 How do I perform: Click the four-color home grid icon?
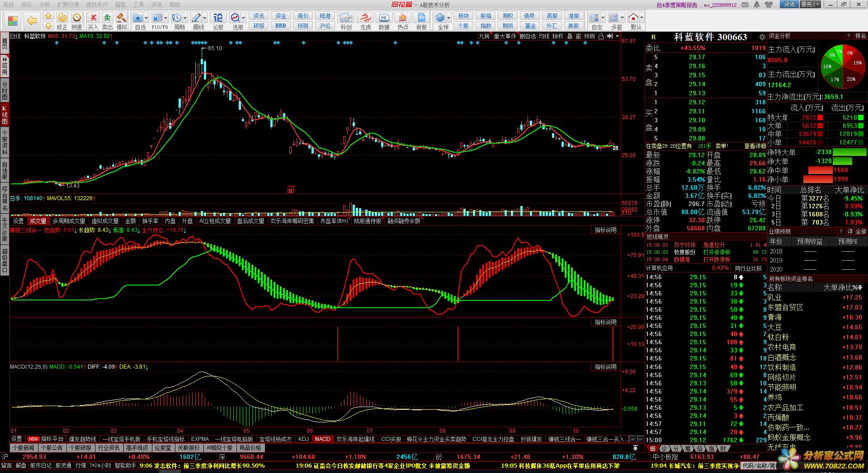(13, 21)
